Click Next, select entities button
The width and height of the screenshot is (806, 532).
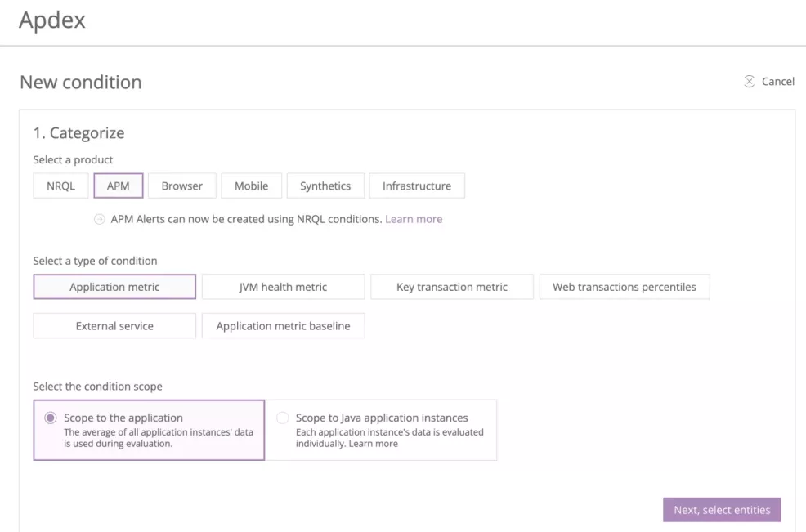coord(722,510)
